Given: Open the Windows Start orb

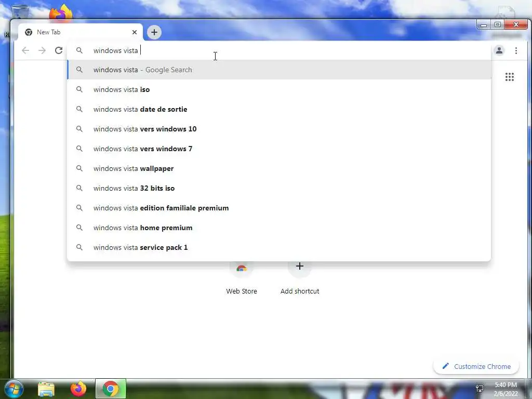Looking at the screenshot, I should [x=14, y=389].
